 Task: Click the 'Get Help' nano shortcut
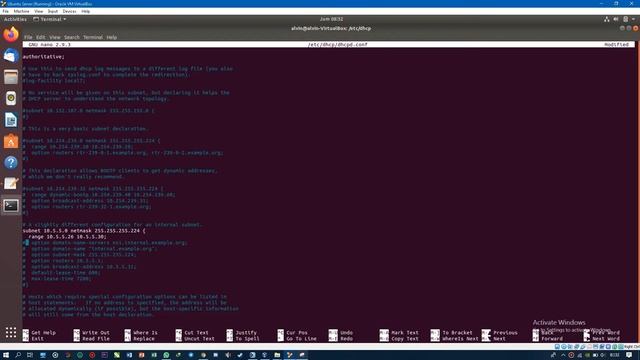40,333
